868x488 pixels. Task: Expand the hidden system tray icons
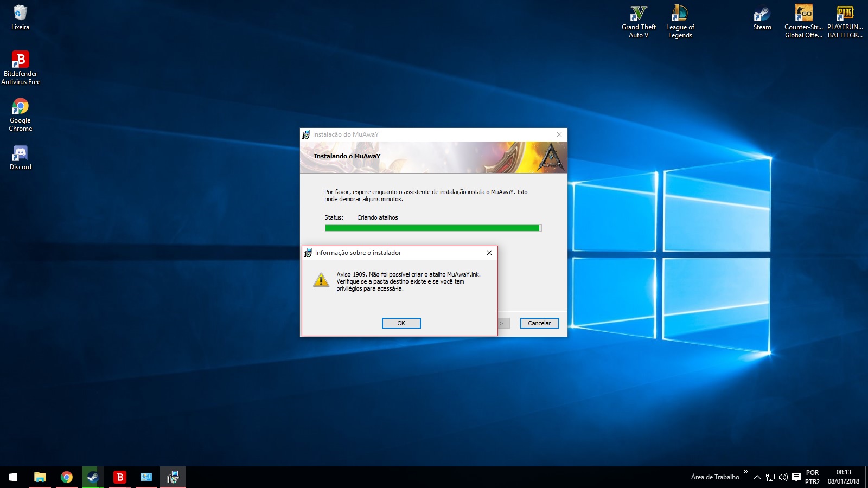pos(757,477)
